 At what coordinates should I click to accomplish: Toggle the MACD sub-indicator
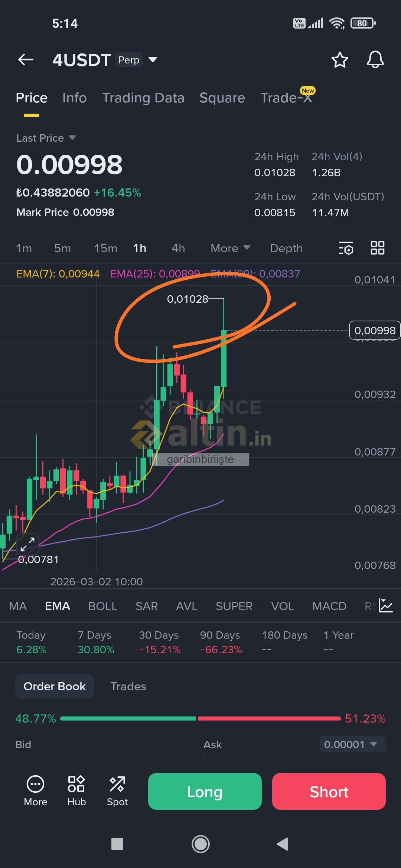pos(329,606)
